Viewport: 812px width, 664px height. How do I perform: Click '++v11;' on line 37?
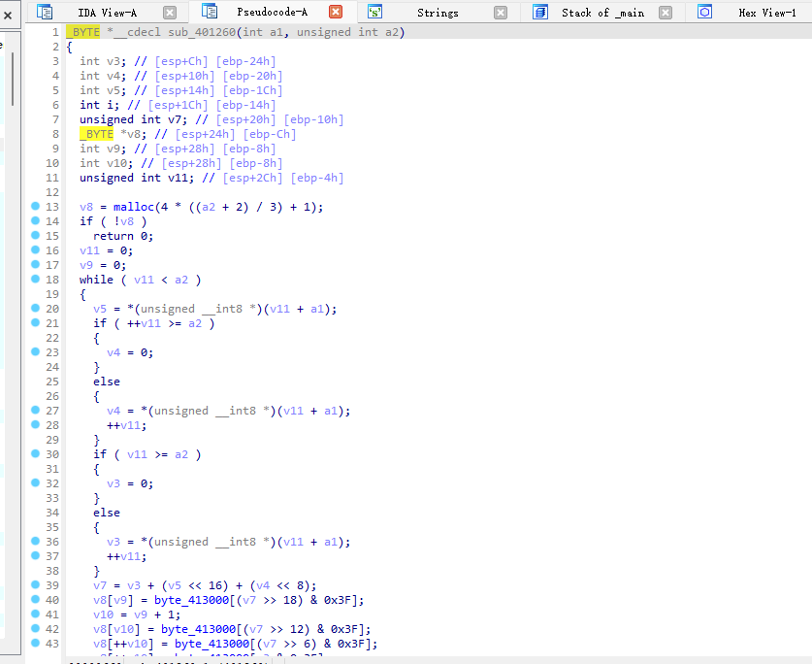tap(127, 556)
